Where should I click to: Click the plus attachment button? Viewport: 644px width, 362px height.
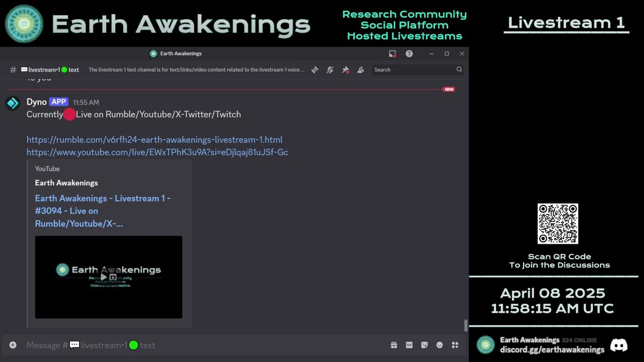coord(13,345)
